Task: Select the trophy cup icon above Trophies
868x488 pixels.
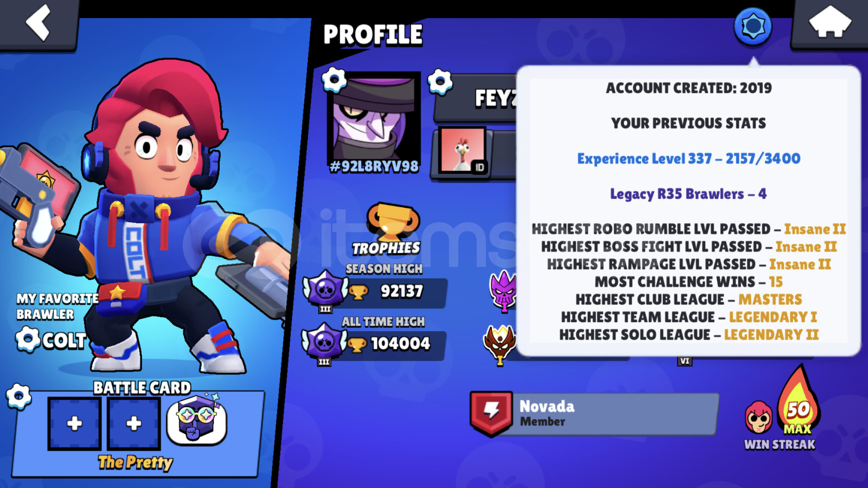Action: tap(393, 221)
